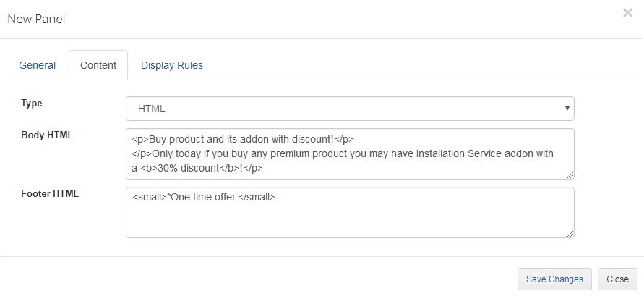
Task: Switch to the General tab
Action: 38,65
